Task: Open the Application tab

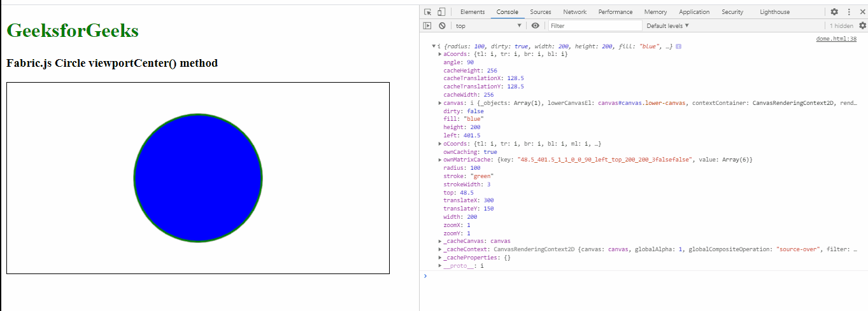Action: click(x=694, y=12)
